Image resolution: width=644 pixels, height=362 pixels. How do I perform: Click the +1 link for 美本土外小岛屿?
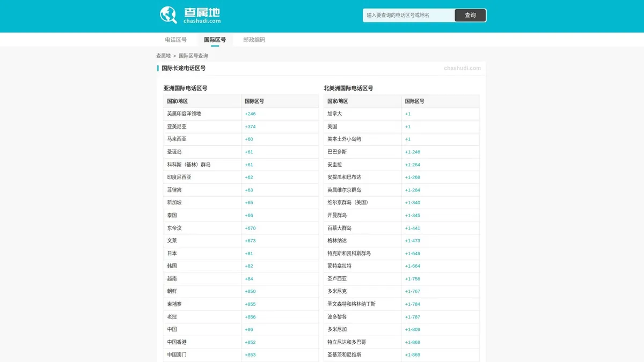(408, 139)
